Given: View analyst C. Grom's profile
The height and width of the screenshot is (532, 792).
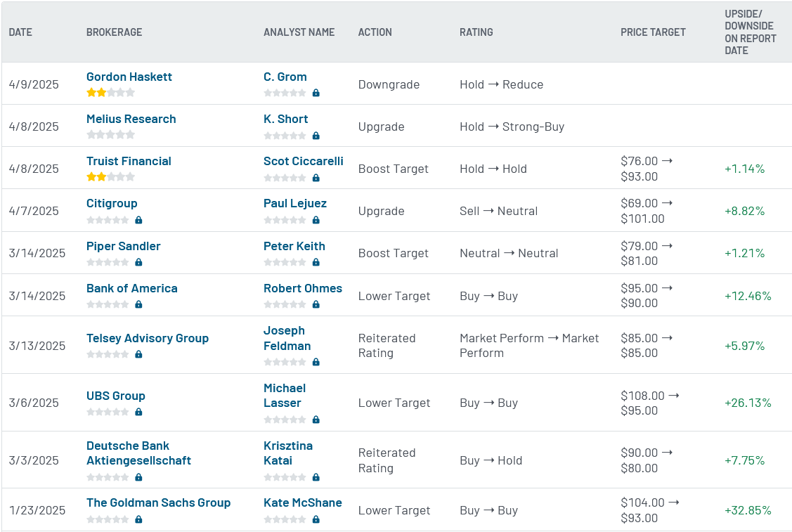Looking at the screenshot, I should point(285,77).
